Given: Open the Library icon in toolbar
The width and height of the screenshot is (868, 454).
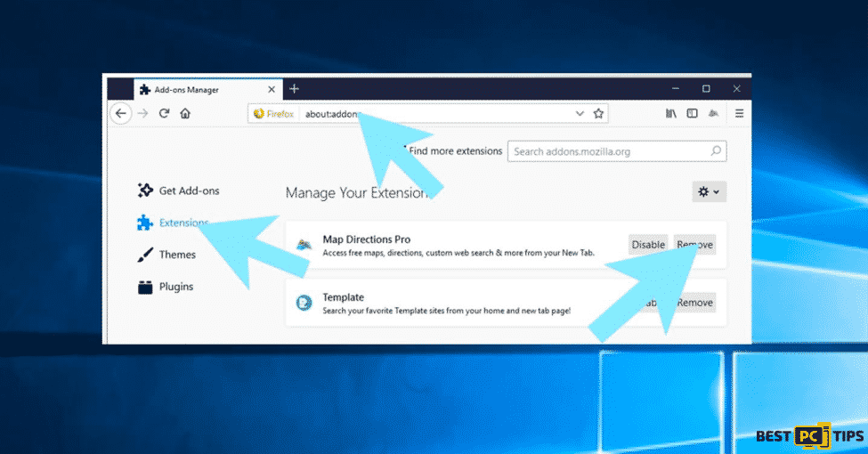Looking at the screenshot, I should [671, 114].
